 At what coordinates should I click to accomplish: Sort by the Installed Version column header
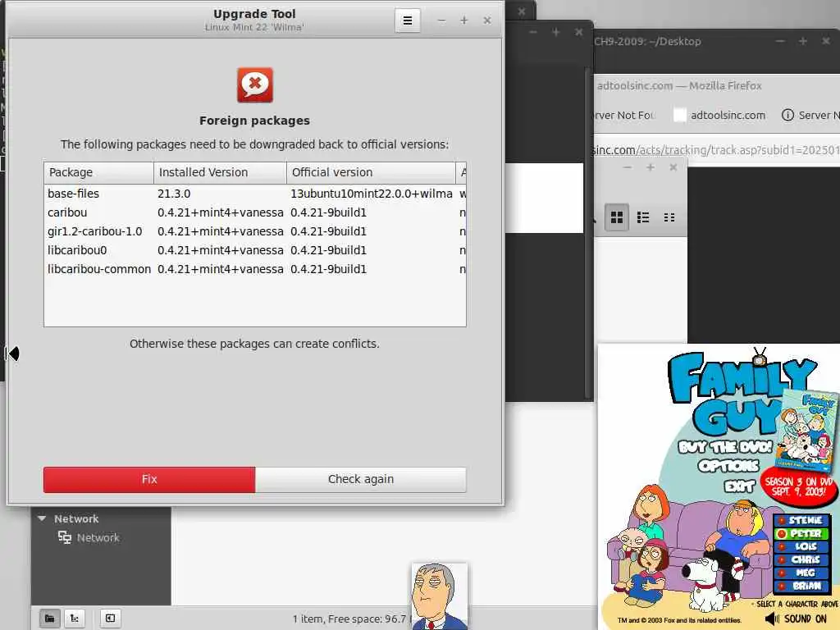(x=220, y=172)
